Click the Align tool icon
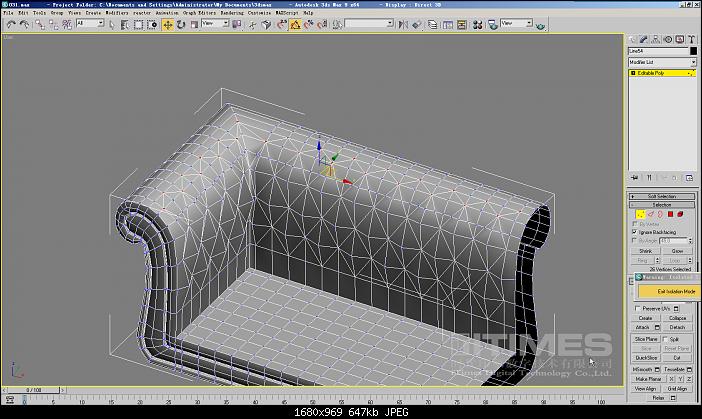Screen dimensions: 702x419 [x=417, y=25]
